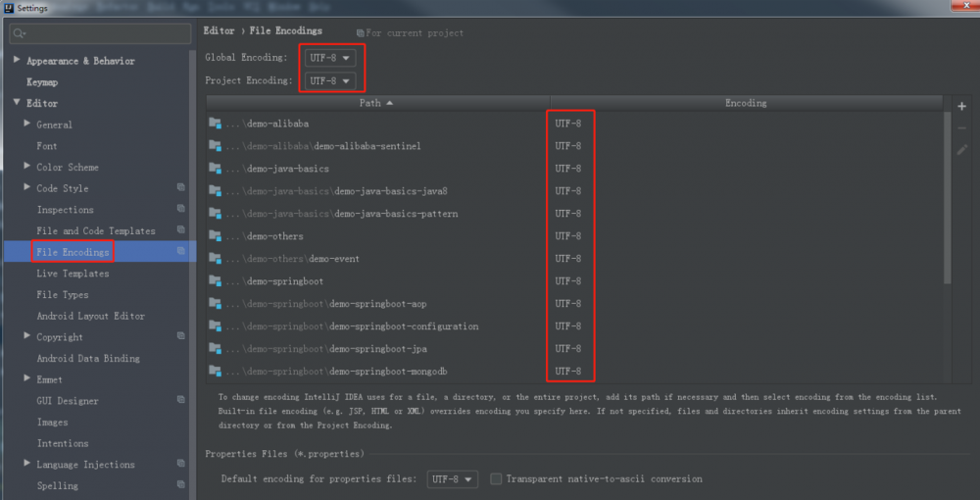Click project-level icon beside GUI Designer
This screenshot has width=980, height=500.
click(x=180, y=399)
